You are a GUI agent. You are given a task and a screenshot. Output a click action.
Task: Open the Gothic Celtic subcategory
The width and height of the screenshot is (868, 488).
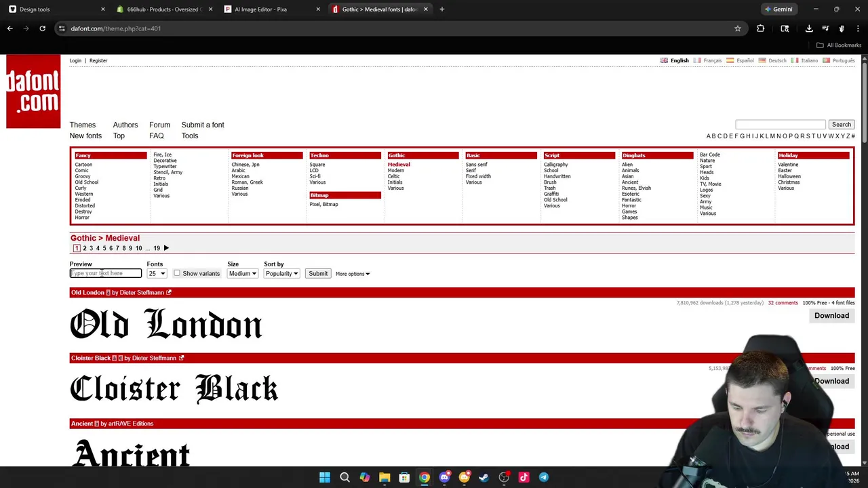point(393,176)
